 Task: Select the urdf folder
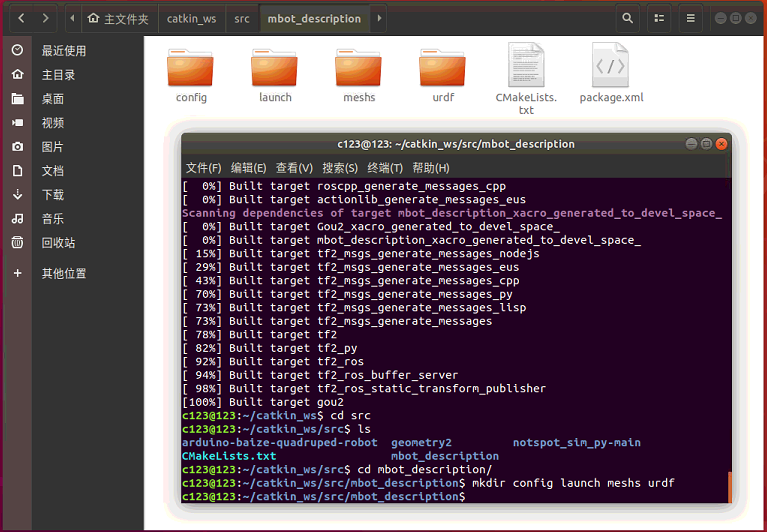443,74
